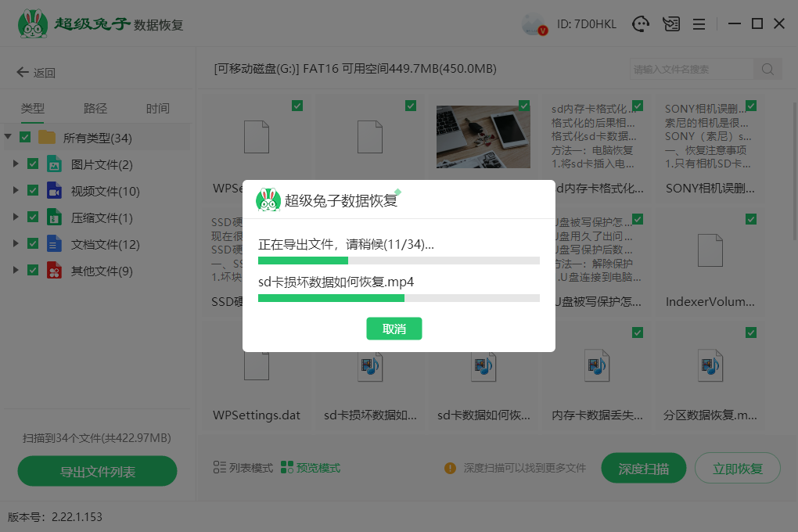Click the export file list button
798x532 pixels.
[x=98, y=472]
